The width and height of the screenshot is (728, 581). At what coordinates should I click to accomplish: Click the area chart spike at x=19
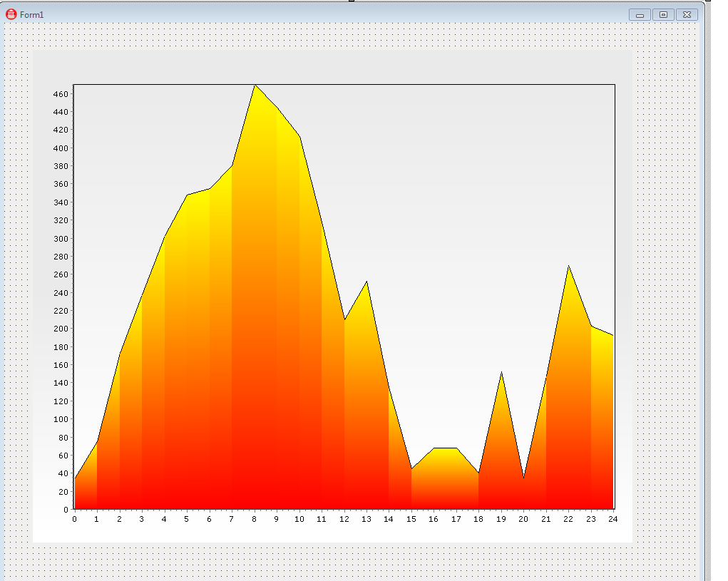pos(501,373)
